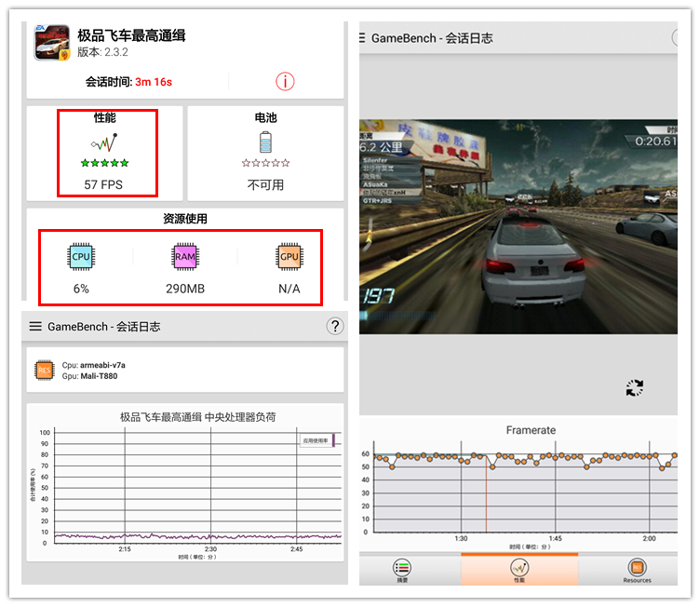Click the 电池 card heading
Viewport: 700px width, 607px height.
coord(265,117)
